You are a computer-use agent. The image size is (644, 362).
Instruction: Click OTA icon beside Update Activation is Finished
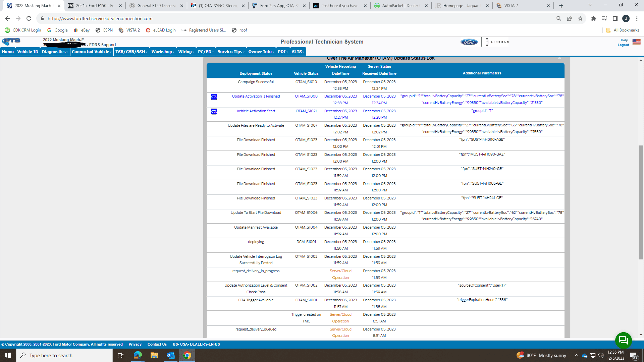[214, 97]
